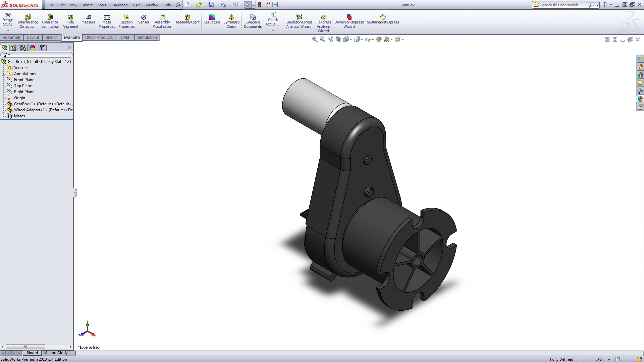Toggle Section View in heads-up toolbar
Viewport: 644px width, 362px height.
tap(338, 40)
